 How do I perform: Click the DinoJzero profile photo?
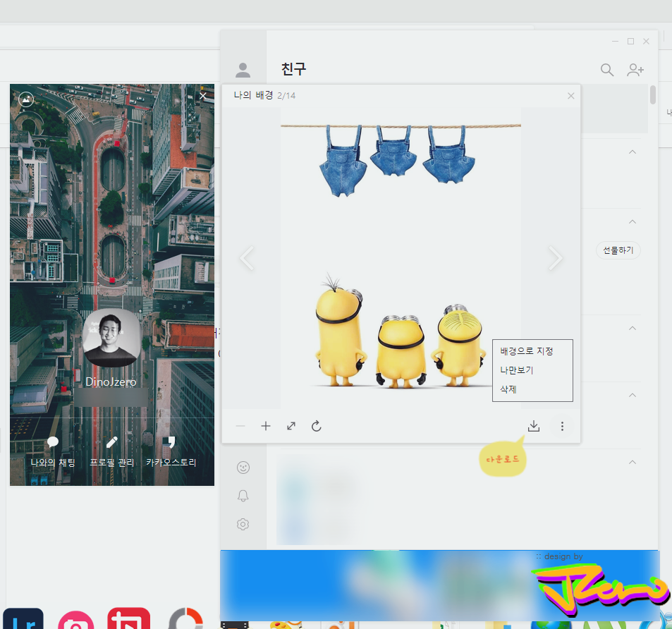click(x=111, y=338)
